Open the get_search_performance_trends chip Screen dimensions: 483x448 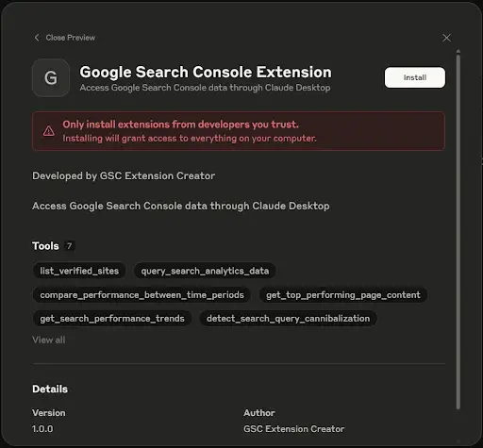[x=112, y=319]
